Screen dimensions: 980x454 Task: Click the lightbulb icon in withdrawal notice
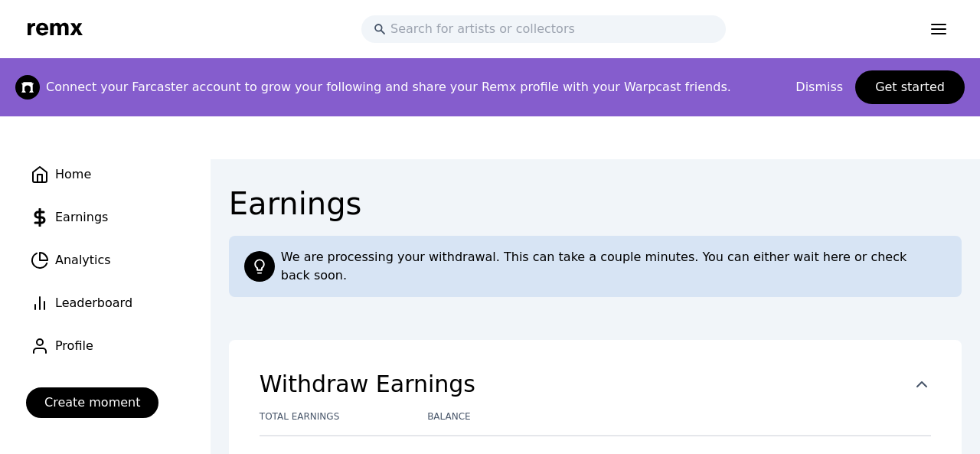[x=260, y=266]
